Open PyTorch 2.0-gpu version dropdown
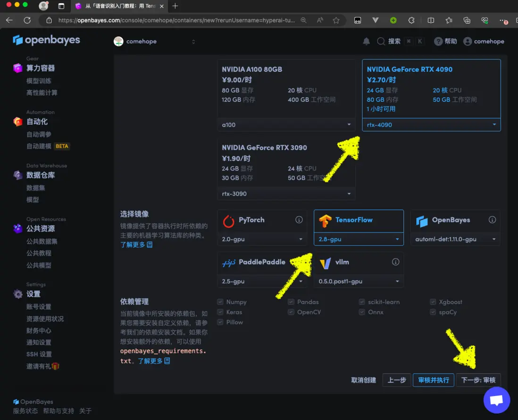Viewport: 518px width, 420px height. click(262, 239)
